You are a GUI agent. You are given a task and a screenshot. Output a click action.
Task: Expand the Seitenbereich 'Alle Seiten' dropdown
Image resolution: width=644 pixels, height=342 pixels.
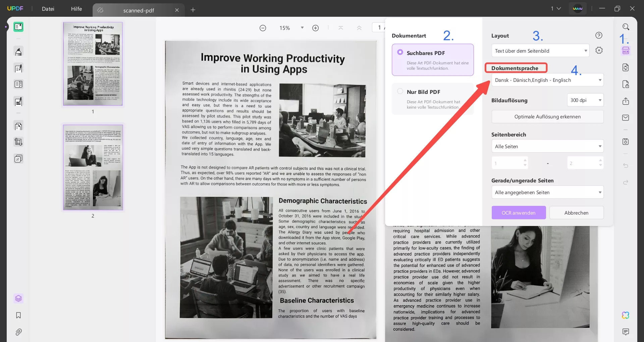coord(547,146)
